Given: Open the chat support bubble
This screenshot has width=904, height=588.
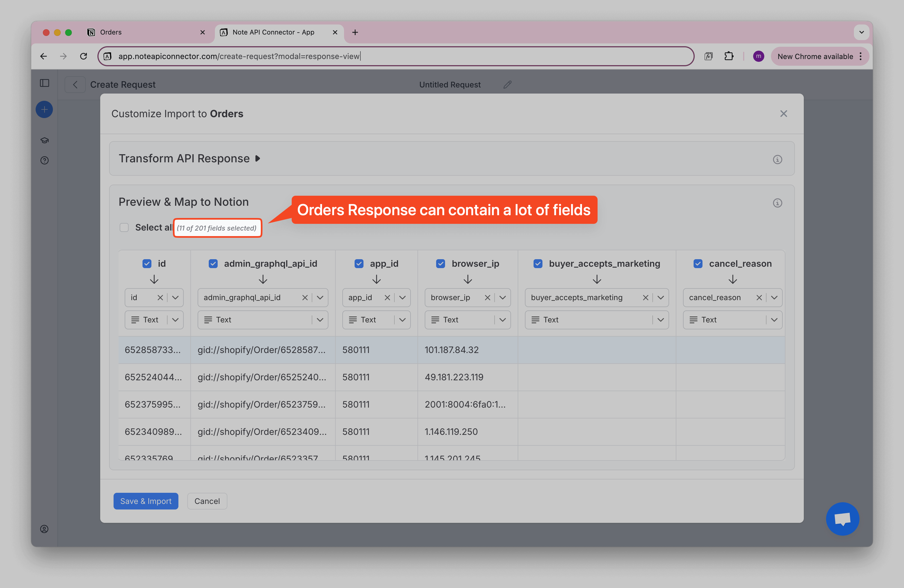Looking at the screenshot, I should (x=842, y=519).
